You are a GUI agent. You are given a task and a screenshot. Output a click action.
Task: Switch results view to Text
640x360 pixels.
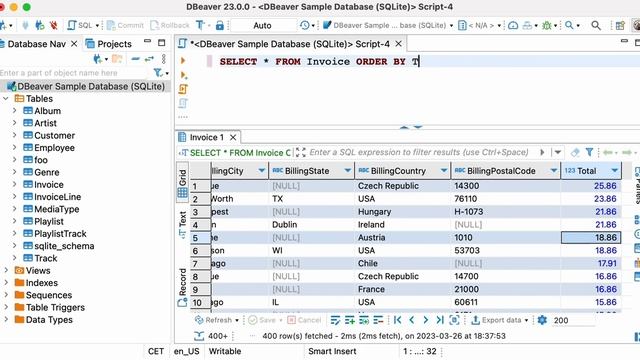[182, 224]
